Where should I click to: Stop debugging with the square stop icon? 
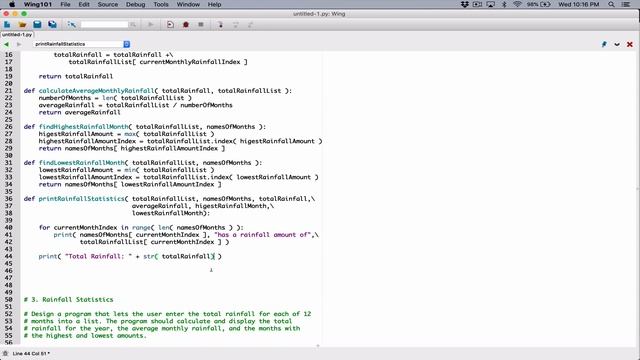coord(201,24)
